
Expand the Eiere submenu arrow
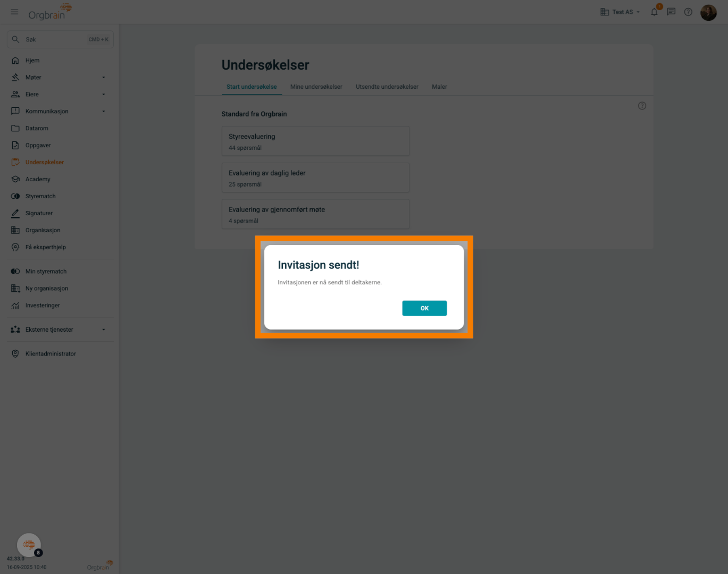click(104, 95)
